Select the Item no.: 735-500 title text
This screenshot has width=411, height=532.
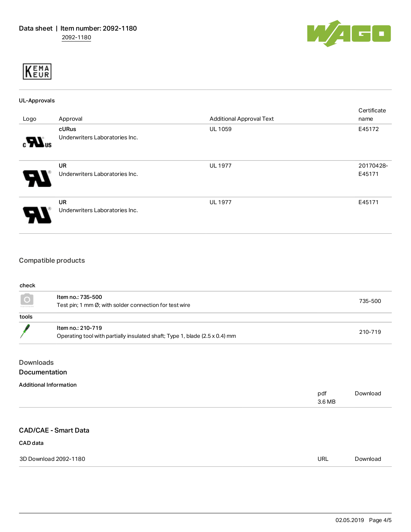click(x=79, y=297)
